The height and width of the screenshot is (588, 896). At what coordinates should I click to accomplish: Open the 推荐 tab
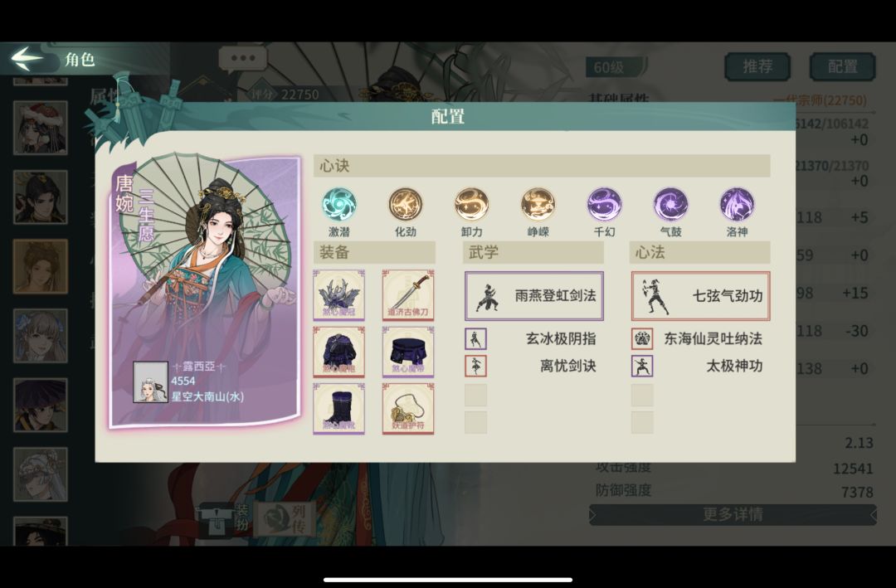click(x=757, y=67)
